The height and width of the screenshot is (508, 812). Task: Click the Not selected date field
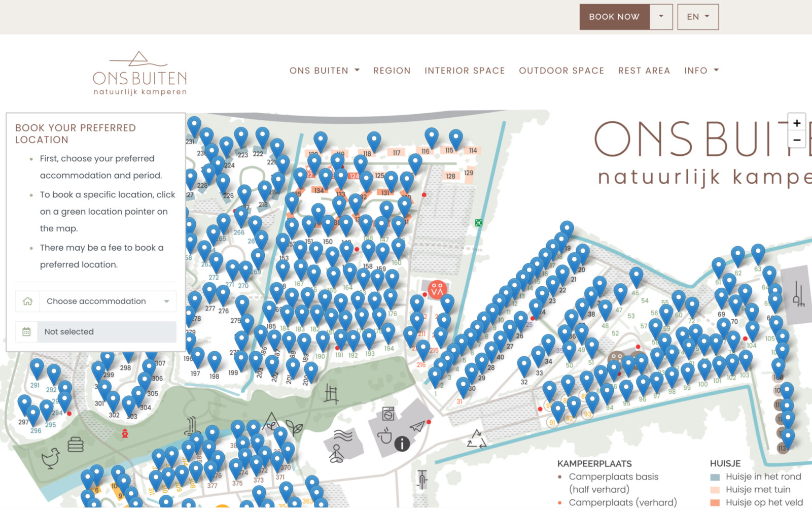click(108, 332)
